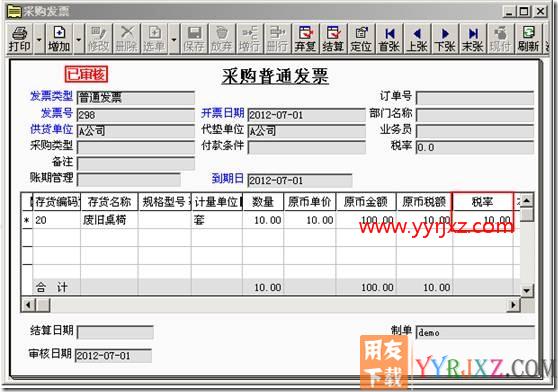Click the 备注 input field

[136, 164]
